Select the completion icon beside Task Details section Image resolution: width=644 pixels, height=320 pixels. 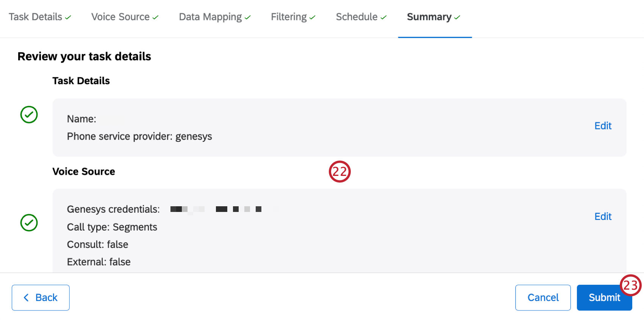(29, 115)
